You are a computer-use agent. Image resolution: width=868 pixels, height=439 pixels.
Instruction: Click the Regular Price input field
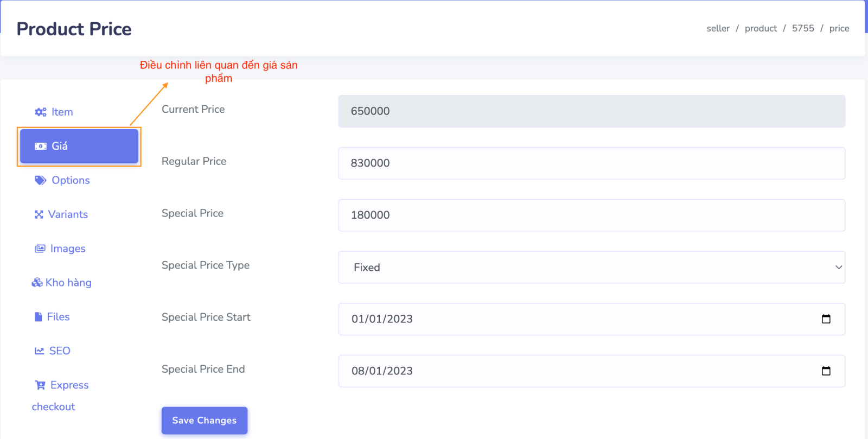(591, 163)
